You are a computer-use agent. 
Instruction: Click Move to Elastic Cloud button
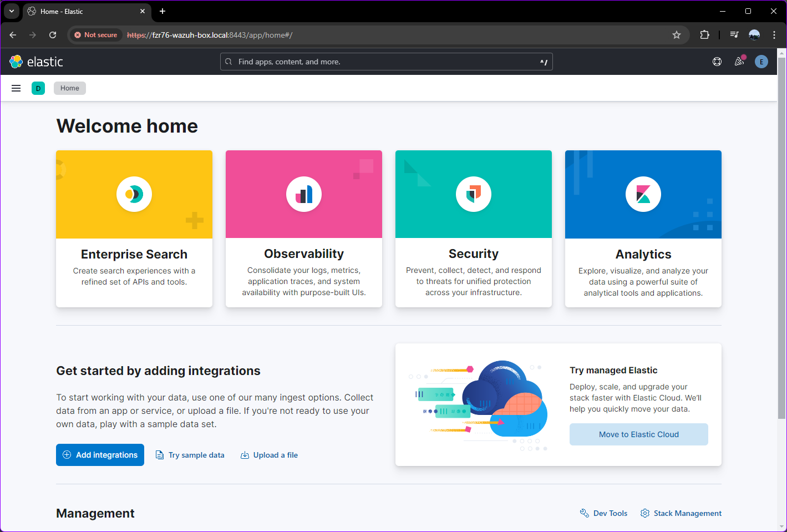point(639,434)
